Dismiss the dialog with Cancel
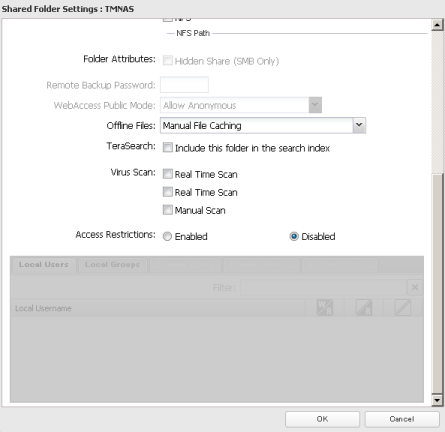Viewport: 445px width, 432px height. point(402,419)
